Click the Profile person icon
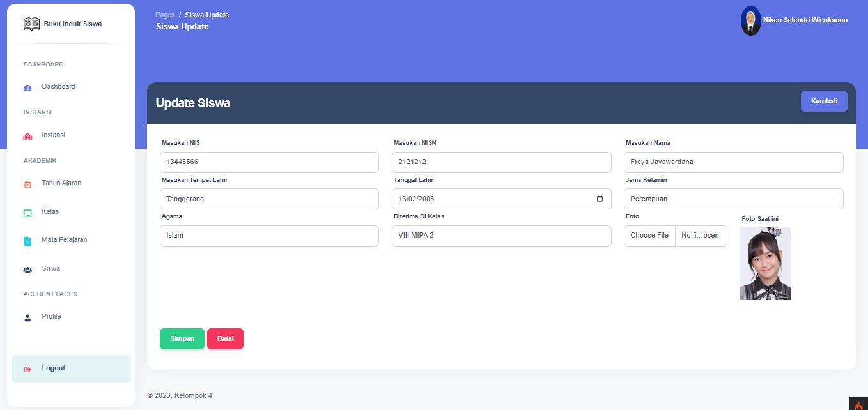 click(x=27, y=317)
